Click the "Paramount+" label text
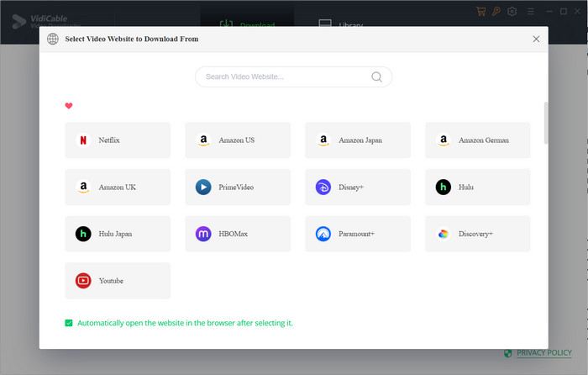The width and height of the screenshot is (588, 375). click(356, 234)
